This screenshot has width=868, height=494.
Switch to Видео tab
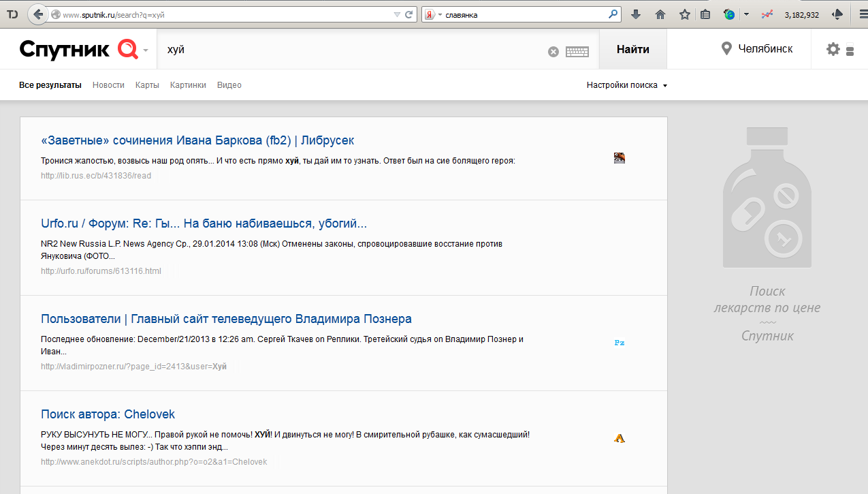point(229,85)
